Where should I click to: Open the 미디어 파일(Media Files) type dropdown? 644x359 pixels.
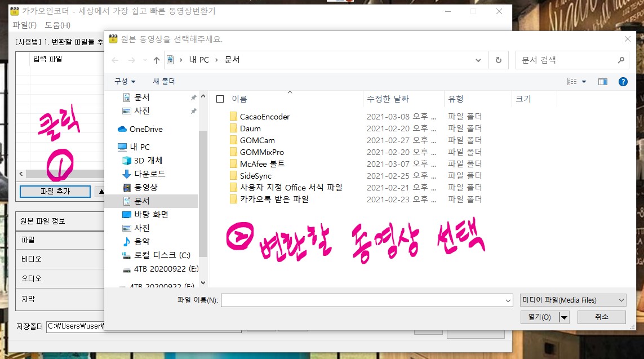[573, 300]
